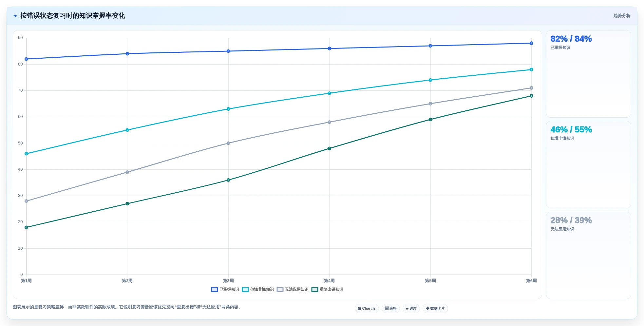Select the 已掌握知识 data point at 第4周
The width and height of the screenshot is (644, 326).
pyautogui.click(x=329, y=48)
